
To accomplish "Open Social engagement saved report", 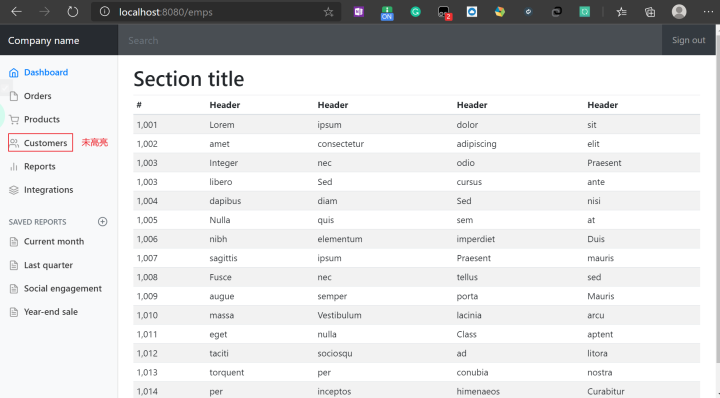I will pos(63,289).
